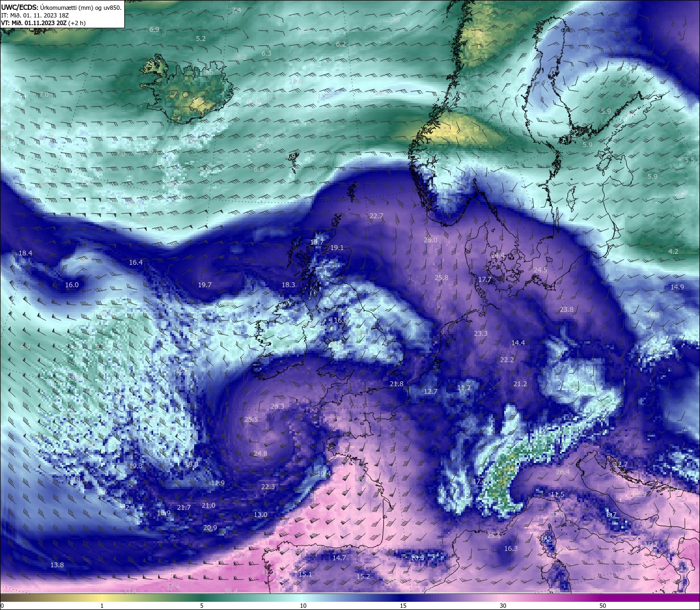Click the 17.7 value near Denmark
Viewport: 700px width, 610px height.
point(485,280)
